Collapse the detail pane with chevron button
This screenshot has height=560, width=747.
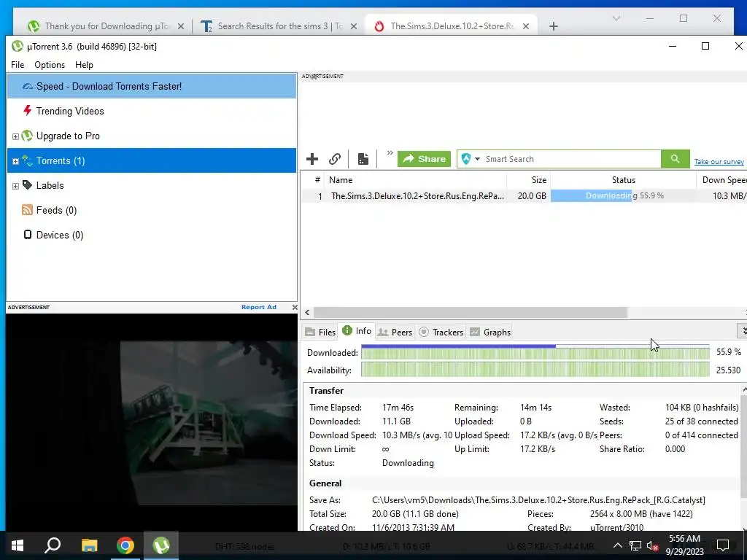pyautogui.click(x=742, y=330)
